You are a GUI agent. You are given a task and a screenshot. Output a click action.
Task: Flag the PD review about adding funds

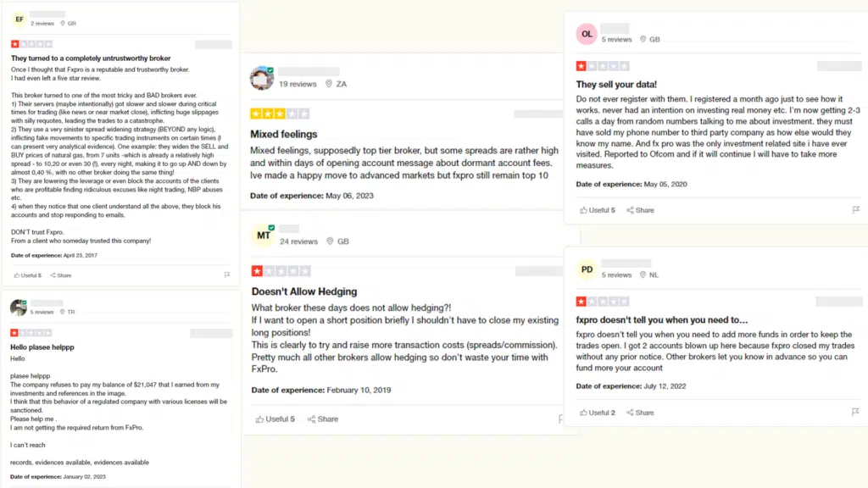point(855,412)
